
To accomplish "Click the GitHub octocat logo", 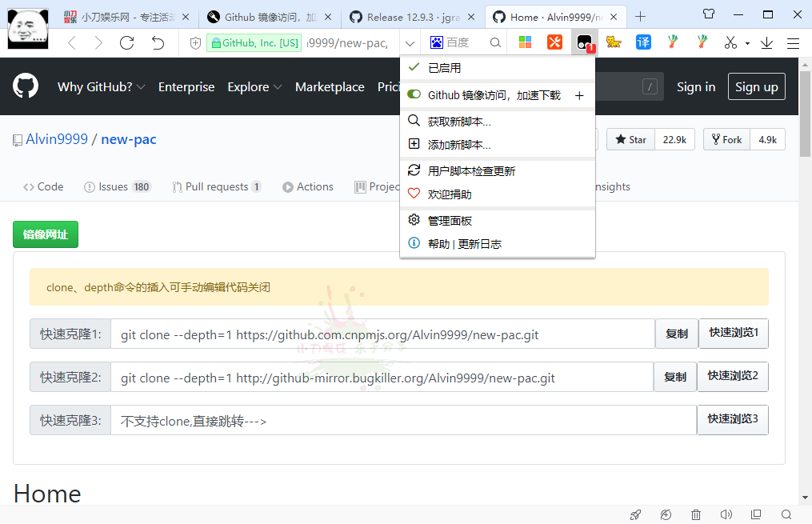I will tap(26, 86).
